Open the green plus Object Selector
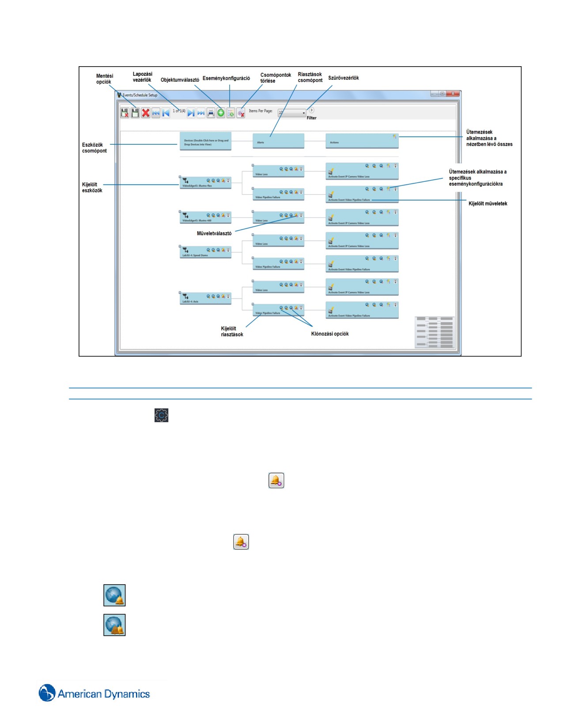Screen dimensions: 563x728 click(221, 113)
